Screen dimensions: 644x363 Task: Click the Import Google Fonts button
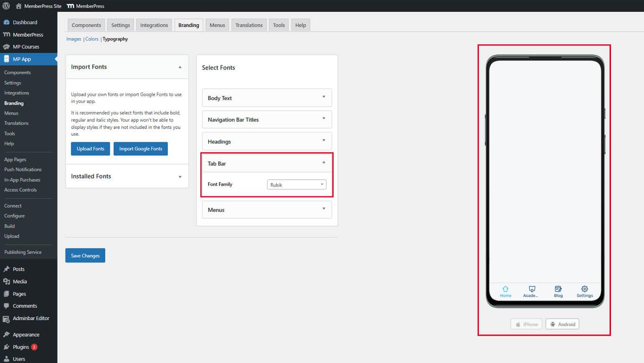pos(140,149)
